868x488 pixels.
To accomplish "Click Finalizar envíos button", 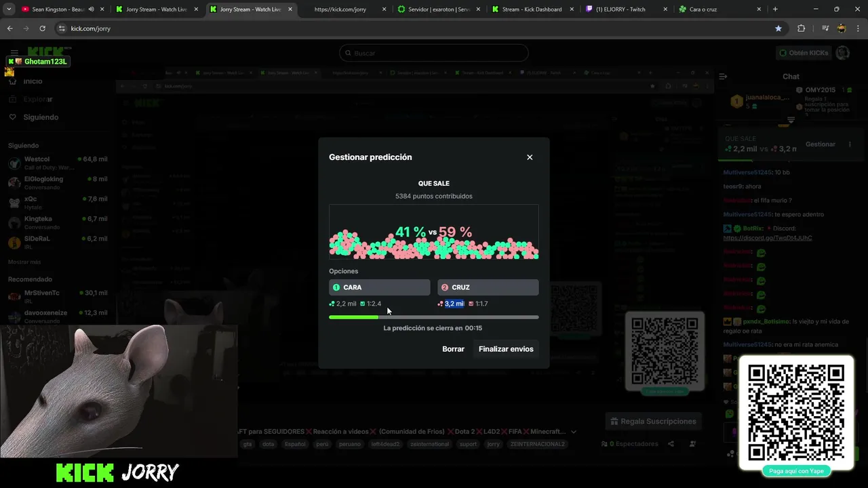I will (506, 349).
